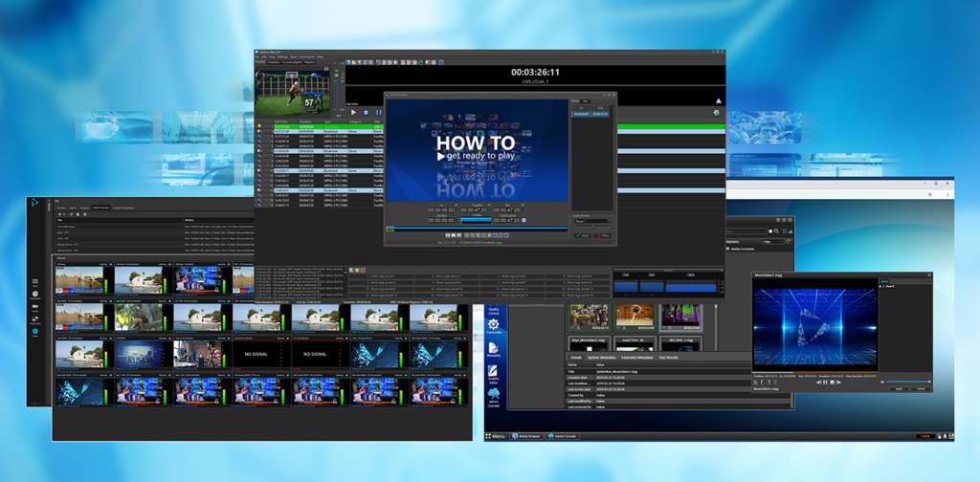
Task: Select the Media Container tree item
Action: 741,249
